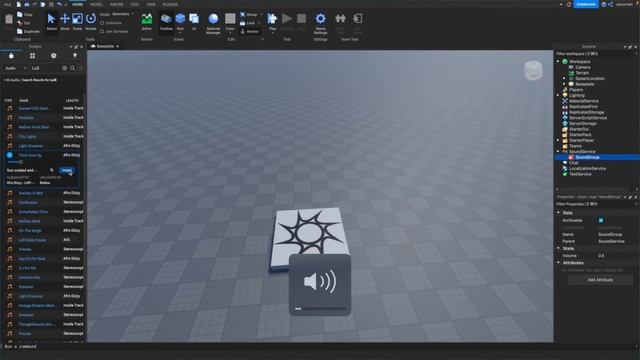Click the Lock tool
The image size is (640, 360).
click(x=248, y=23)
